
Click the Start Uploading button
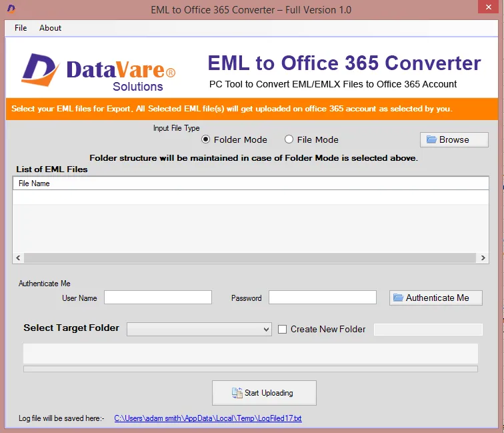(264, 393)
